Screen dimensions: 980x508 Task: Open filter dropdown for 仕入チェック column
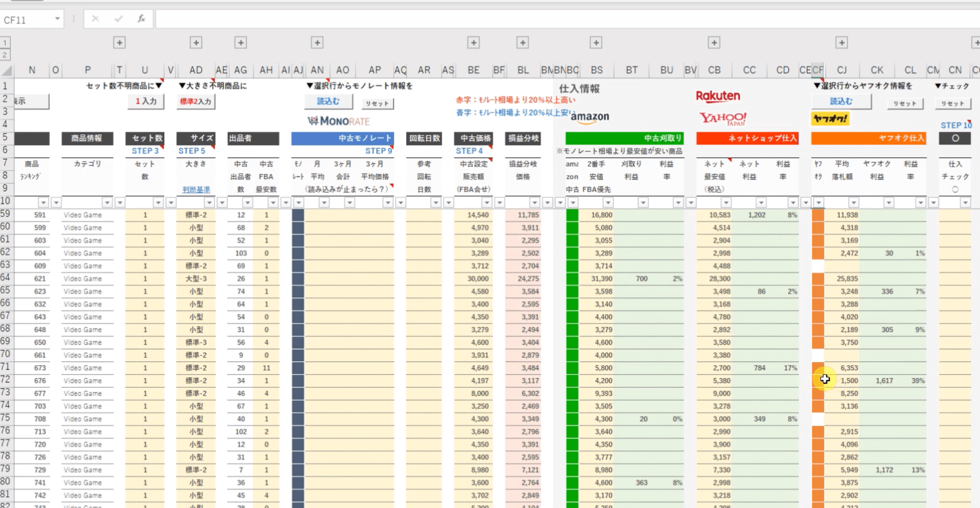pos(965,203)
